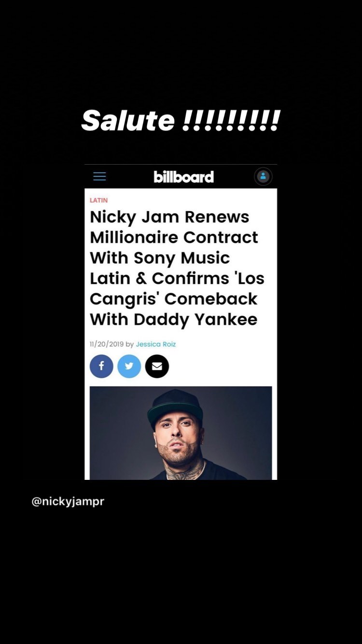The width and height of the screenshot is (362, 644).
Task: Click 'With Sony Music' headline line
Action: click(x=160, y=258)
